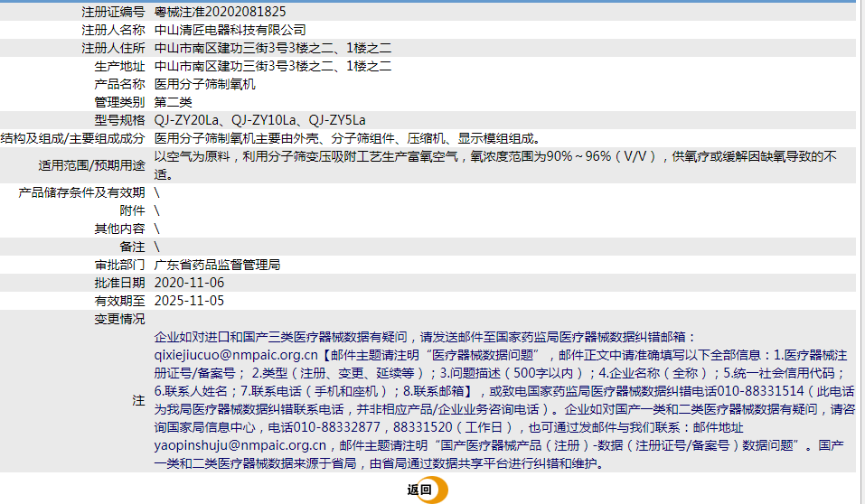Click the 产品储存条件及有效期 label
This screenshot has height=504, width=865.
pyautogui.click(x=81, y=192)
